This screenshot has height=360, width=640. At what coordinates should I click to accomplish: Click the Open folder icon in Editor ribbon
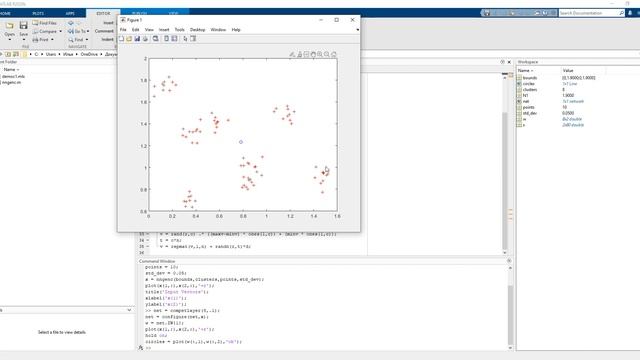[x=9, y=26]
